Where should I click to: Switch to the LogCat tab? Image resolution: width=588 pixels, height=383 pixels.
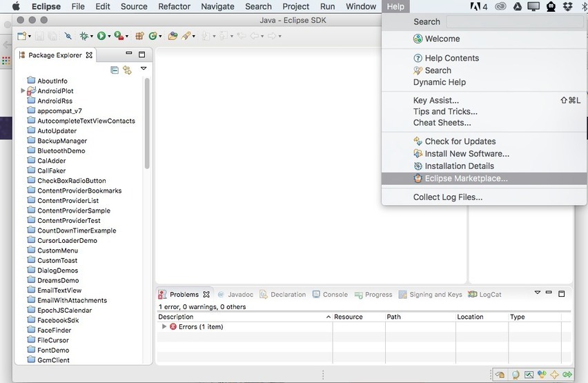tap(484, 295)
